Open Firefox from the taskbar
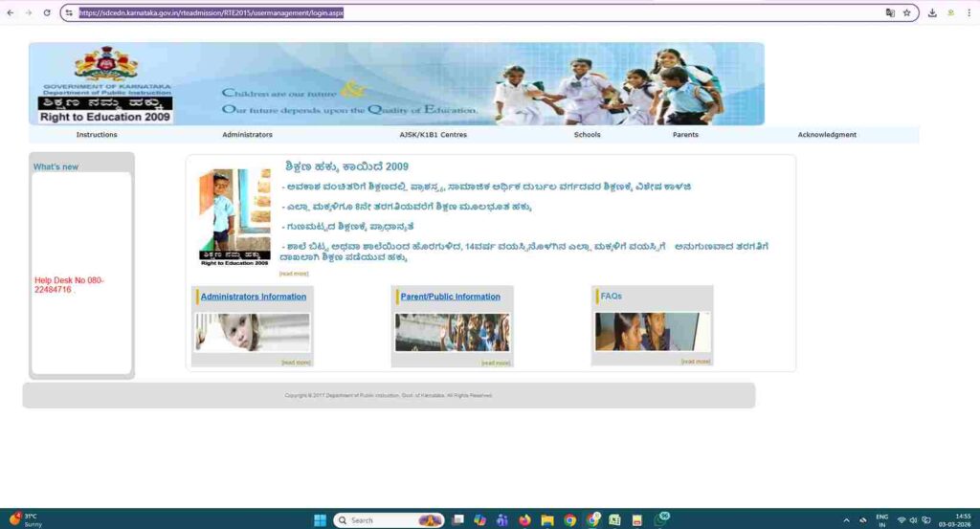 tap(524, 519)
